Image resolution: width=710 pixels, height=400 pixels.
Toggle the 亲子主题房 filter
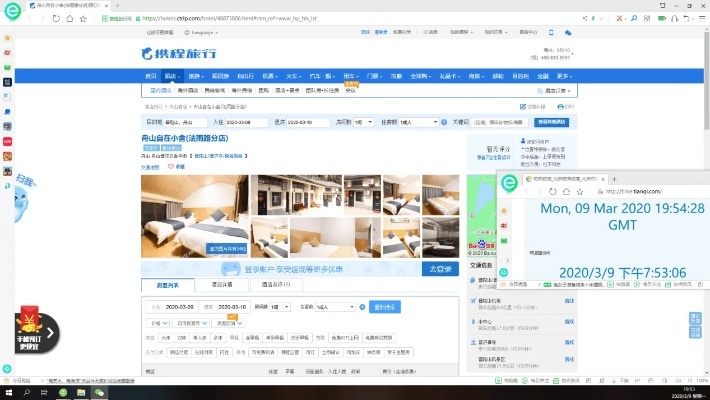[x=398, y=352]
